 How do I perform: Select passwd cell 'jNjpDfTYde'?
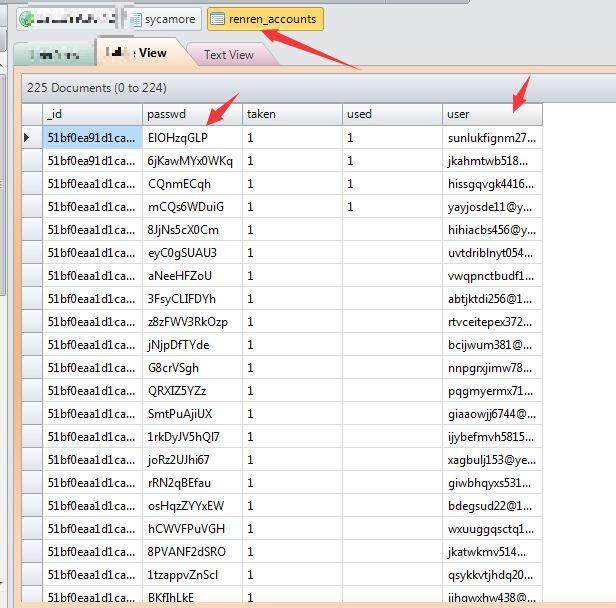[192, 344]
